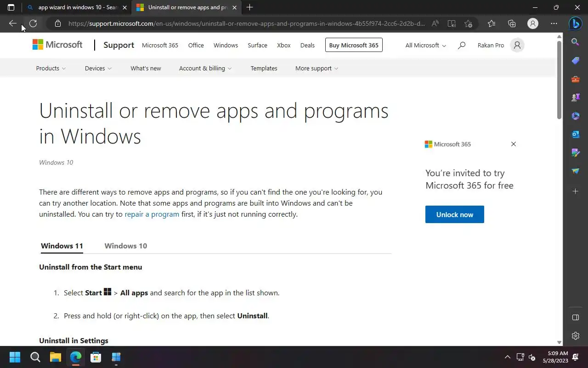Open taskbar Search icon
Image resolution: width=588 pixels, height=368 pixels.
(x=35, y=357)
